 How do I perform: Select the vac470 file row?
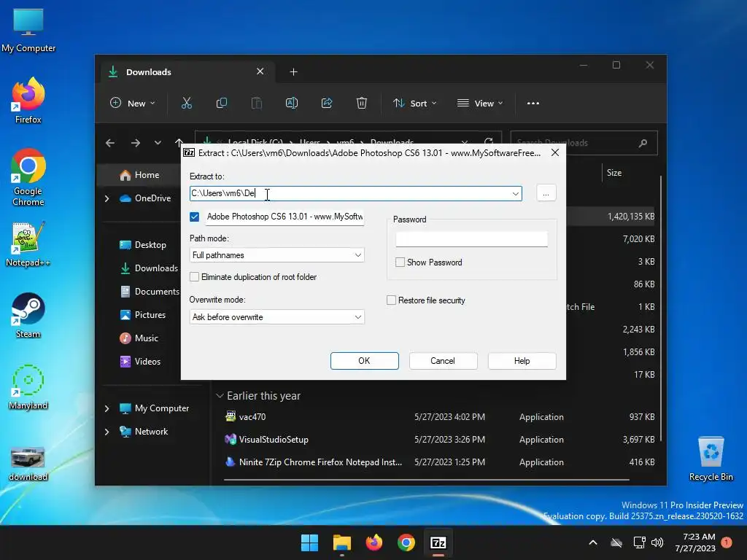tap(439, 417)
